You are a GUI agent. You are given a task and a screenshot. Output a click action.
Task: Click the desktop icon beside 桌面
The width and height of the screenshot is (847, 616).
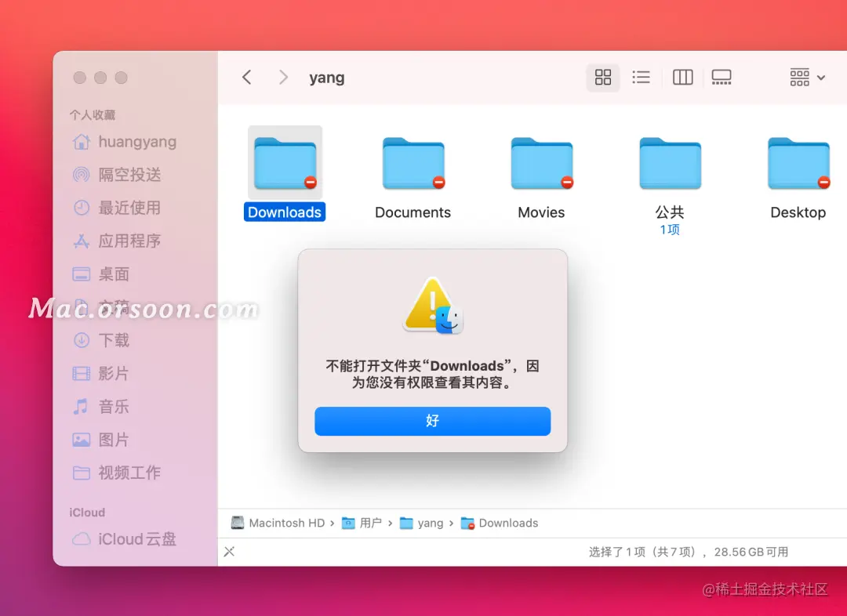click(x=81, y=274)
